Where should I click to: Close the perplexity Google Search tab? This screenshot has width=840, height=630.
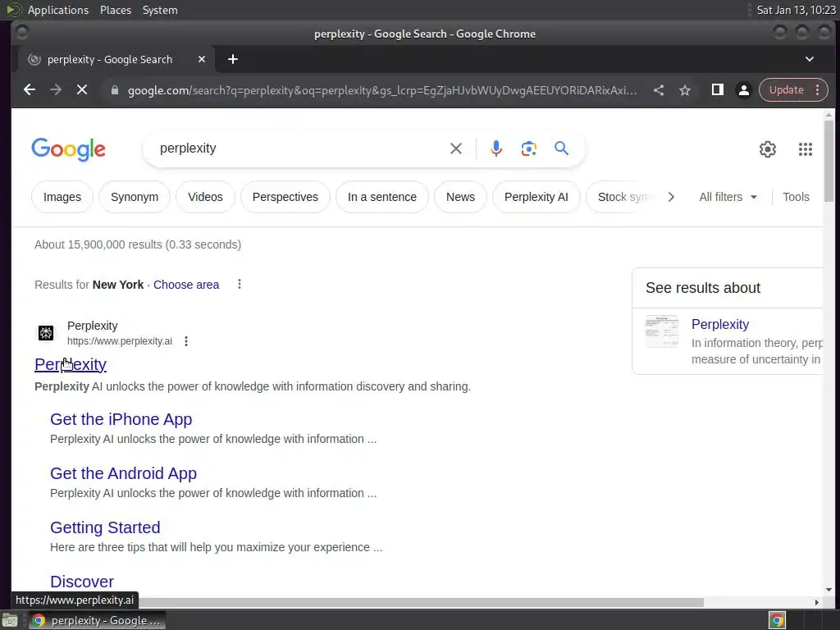202,59
